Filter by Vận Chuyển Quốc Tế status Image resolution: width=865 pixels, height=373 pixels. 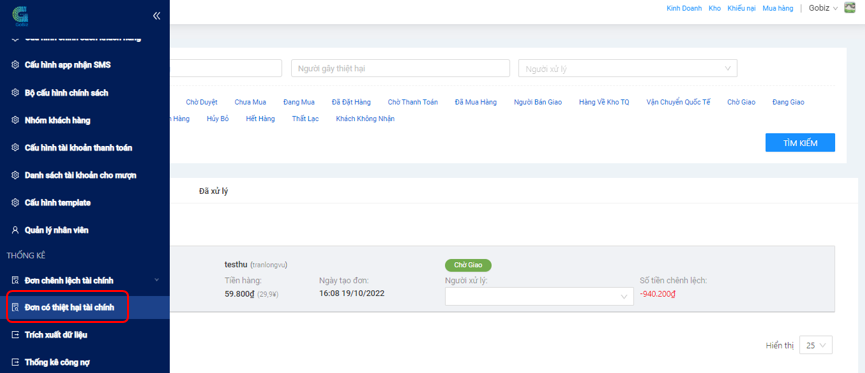click(678, 102)
